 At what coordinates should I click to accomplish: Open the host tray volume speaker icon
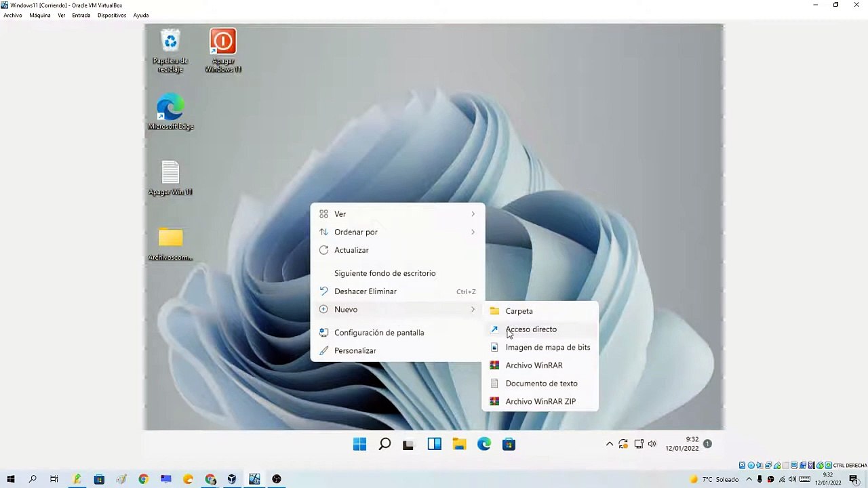[x=793, y=479]
